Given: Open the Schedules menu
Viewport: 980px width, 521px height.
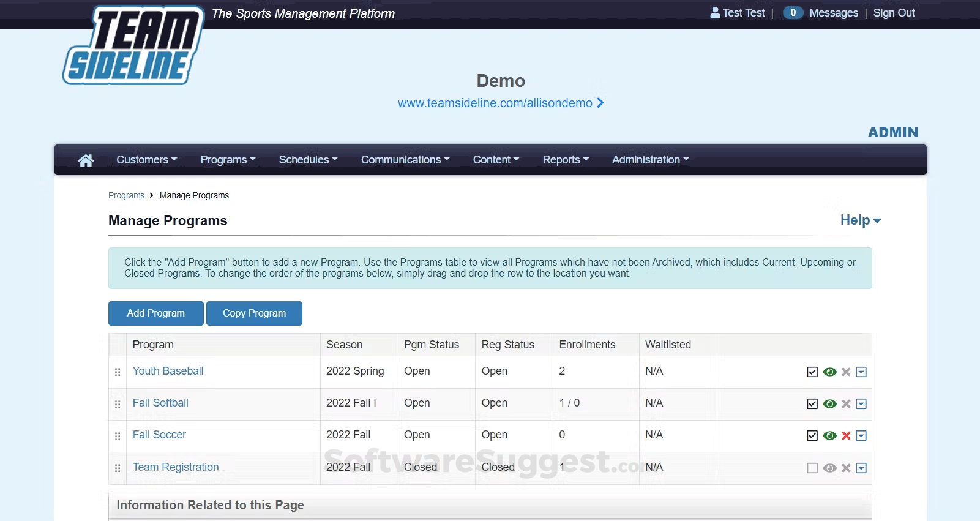Looking at the screenshot, I should pos(308,160).
